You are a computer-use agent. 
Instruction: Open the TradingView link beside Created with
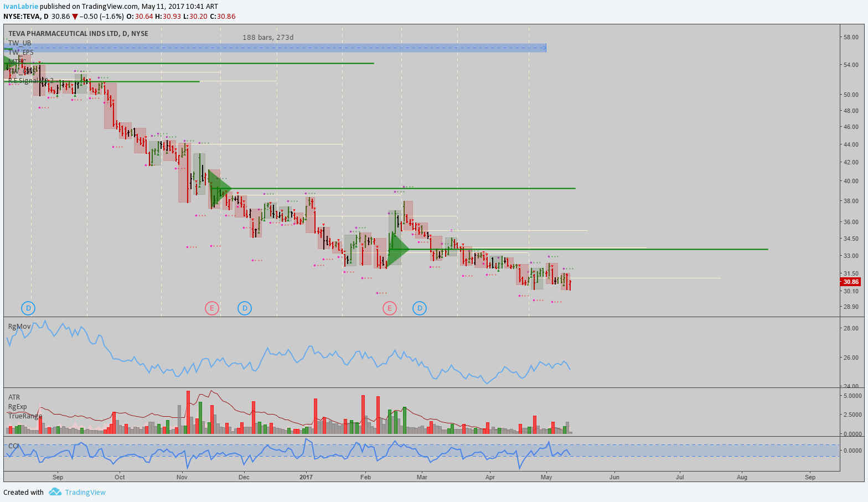[85, 492]
